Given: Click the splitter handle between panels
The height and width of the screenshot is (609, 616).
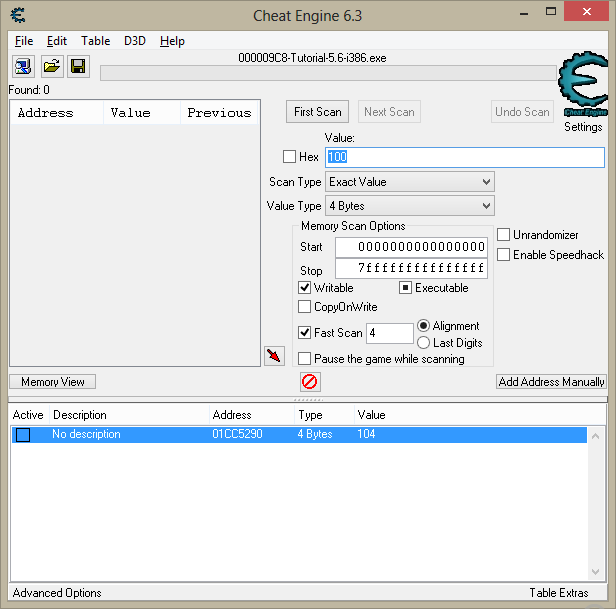Looking at the screenshot, I should [x=308, y=399].
